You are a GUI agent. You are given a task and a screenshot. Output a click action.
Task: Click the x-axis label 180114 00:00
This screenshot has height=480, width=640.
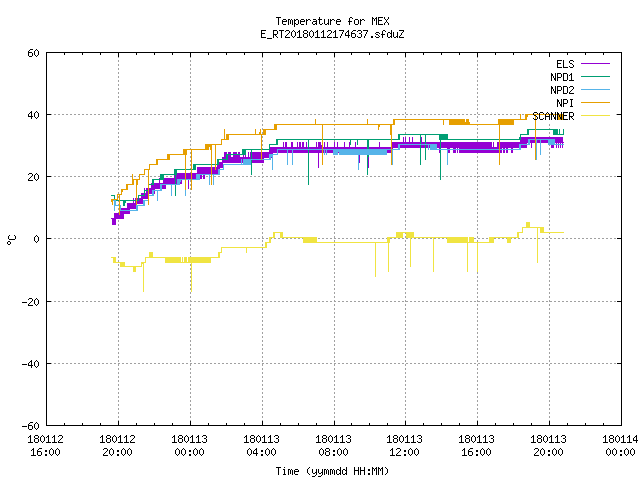[x=620, y=446]
